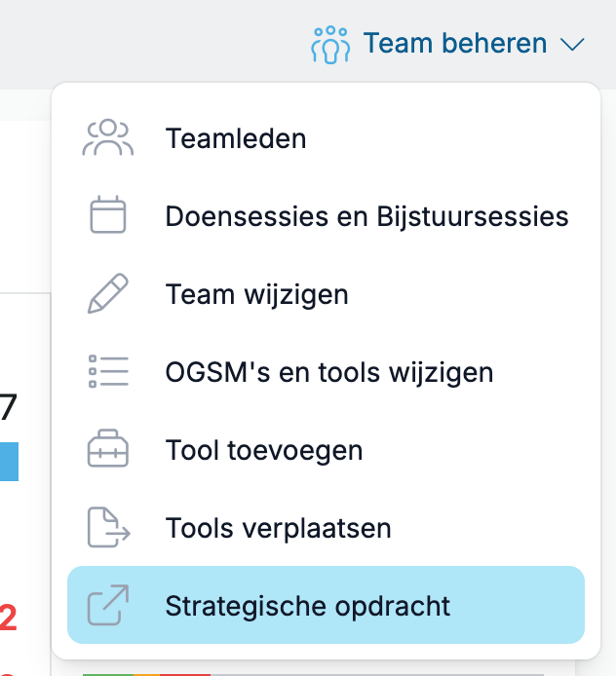Click the blue bar segment behind menu
This screenshot has height=676, width=616.
(x=9, y=462)
